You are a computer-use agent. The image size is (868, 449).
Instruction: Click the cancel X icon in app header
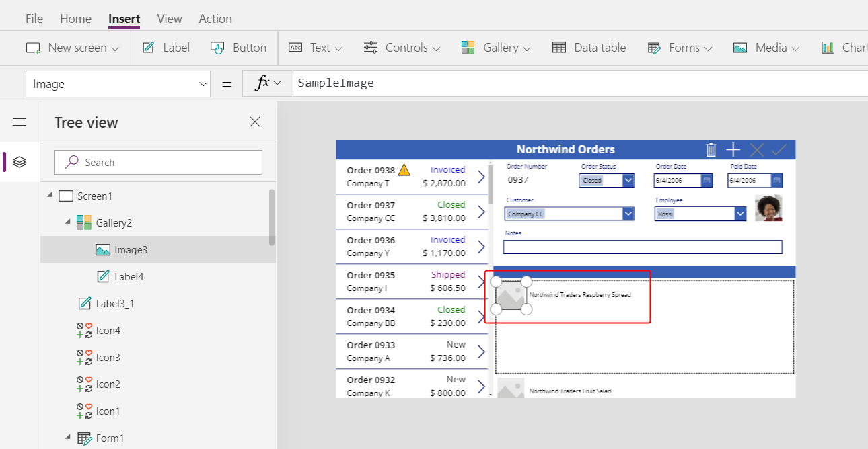pos(756,150)
